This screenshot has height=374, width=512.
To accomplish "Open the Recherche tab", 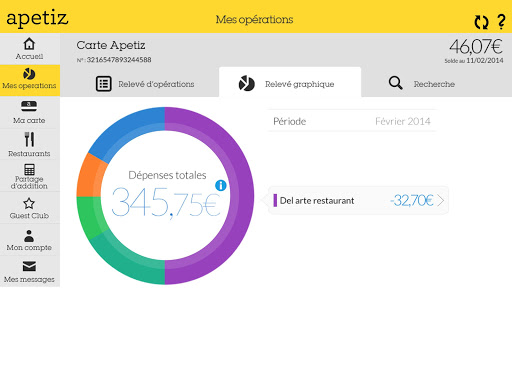I will point(422,83).
